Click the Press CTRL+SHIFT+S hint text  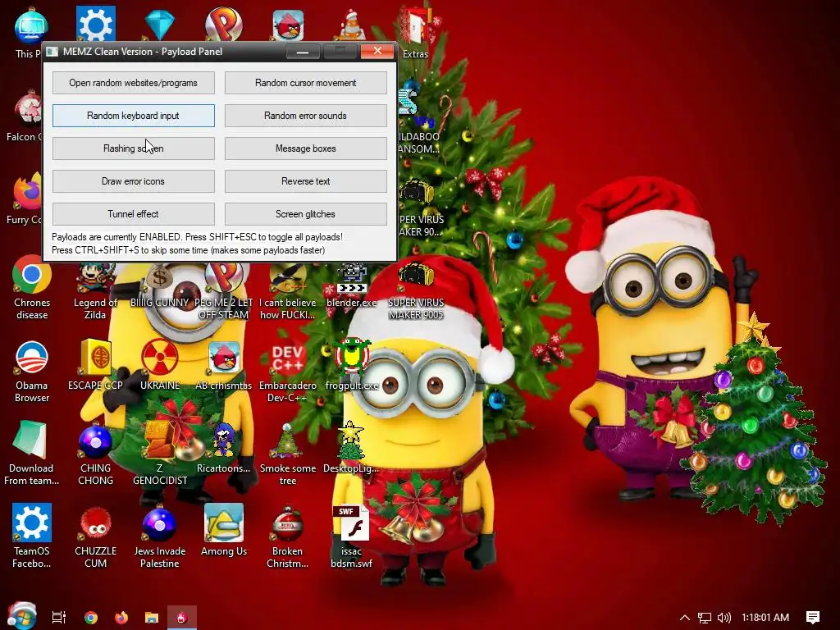(x=188, y=250)
